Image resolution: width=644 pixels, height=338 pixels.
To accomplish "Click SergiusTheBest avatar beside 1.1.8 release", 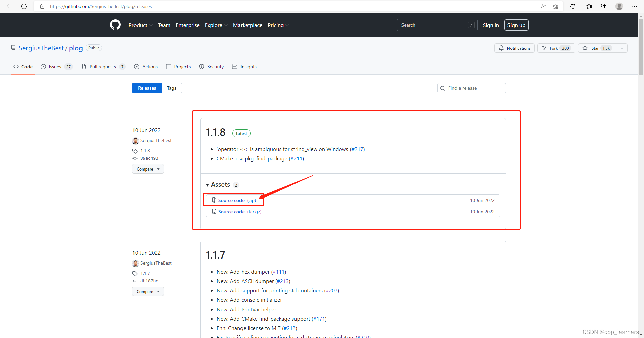I will [x=136, y=141].
